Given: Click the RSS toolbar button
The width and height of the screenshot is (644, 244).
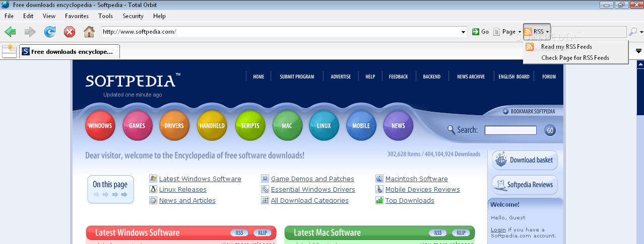Looking at the screenshot, I should tap(534, 32).
